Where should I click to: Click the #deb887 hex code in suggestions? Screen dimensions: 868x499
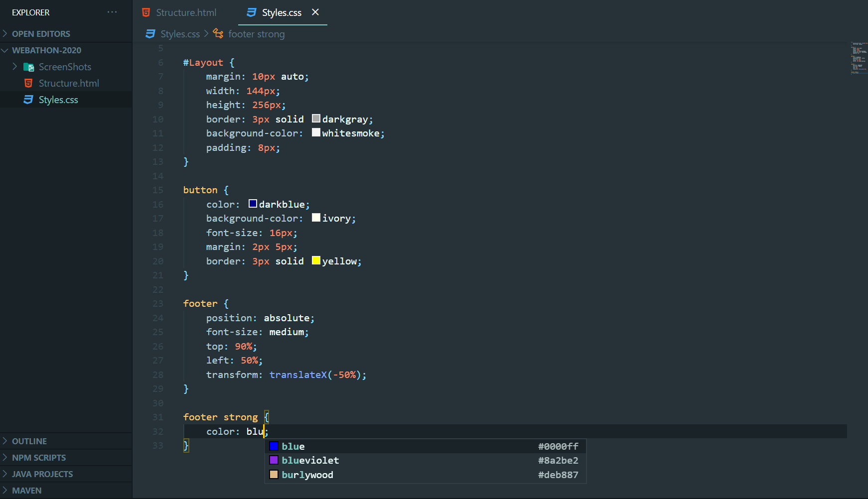point(558,475)
